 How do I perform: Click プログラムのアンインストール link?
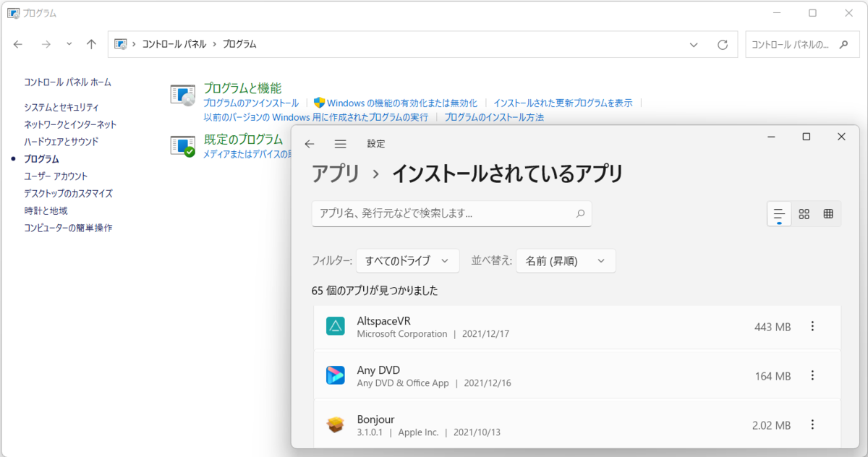coord(251,103)
